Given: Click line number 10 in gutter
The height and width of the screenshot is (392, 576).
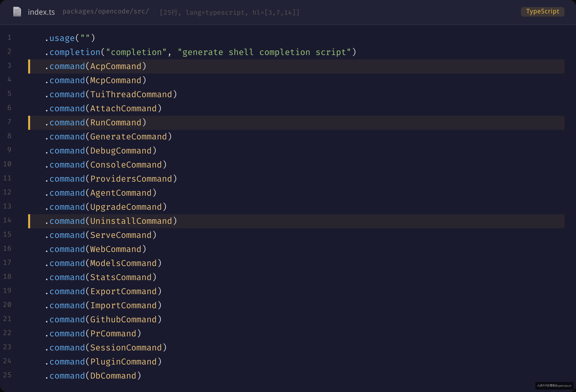Looking at the screenshot, I should (x=7, y=164).
